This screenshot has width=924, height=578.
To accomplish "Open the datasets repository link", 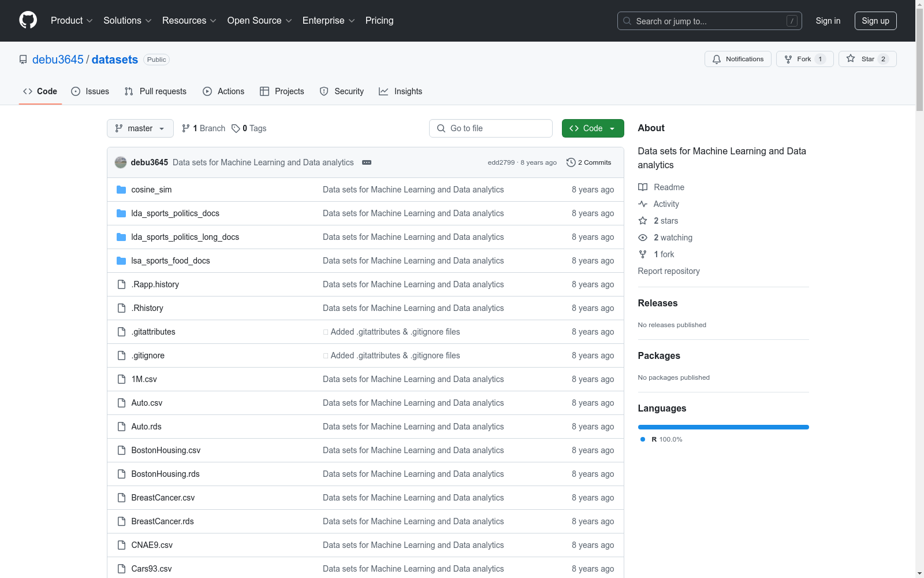I will [x=115, y=60].
